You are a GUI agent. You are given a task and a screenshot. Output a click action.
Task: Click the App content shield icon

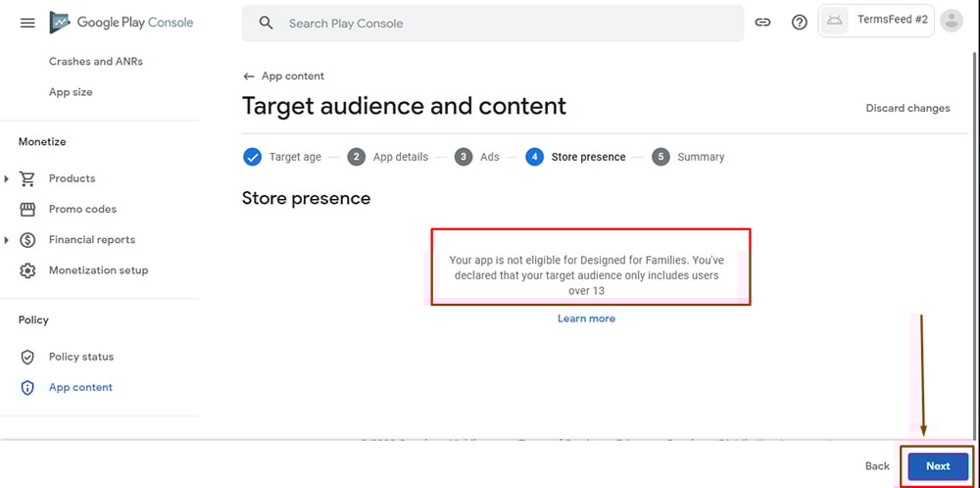pyautogui.click(x=27, y=387)
